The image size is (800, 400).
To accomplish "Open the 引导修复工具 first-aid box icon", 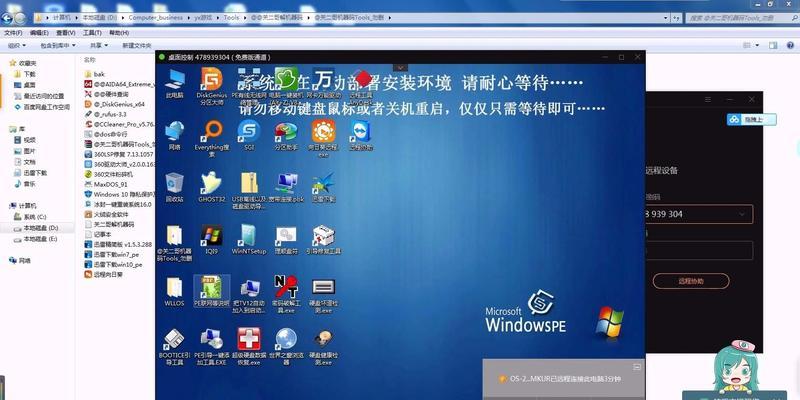I will click(323, 240).
